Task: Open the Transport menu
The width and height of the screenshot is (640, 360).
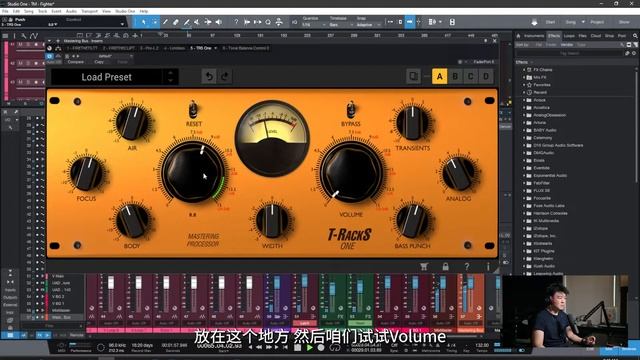Action: click(89, 11)
